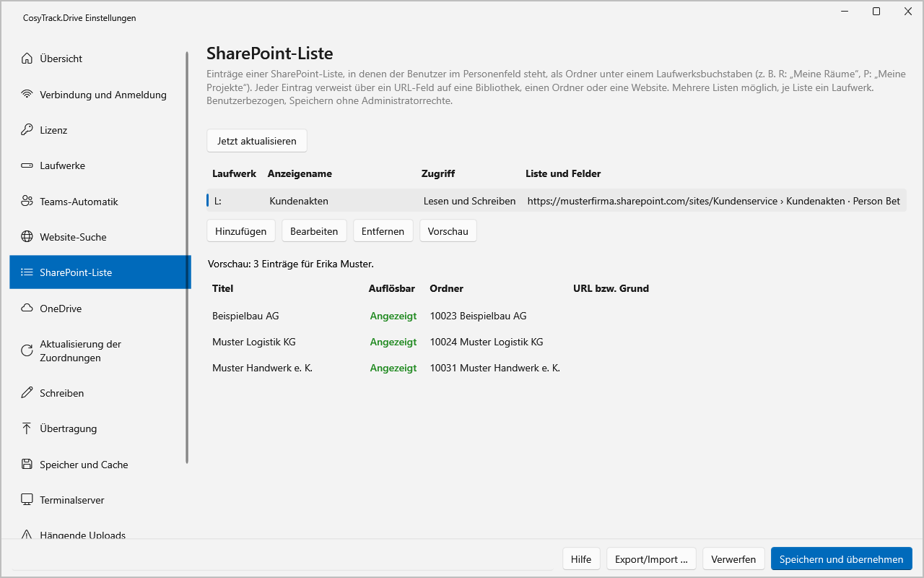
Task: Click the key icon next to Lizenz
Action: coord(27,130)
